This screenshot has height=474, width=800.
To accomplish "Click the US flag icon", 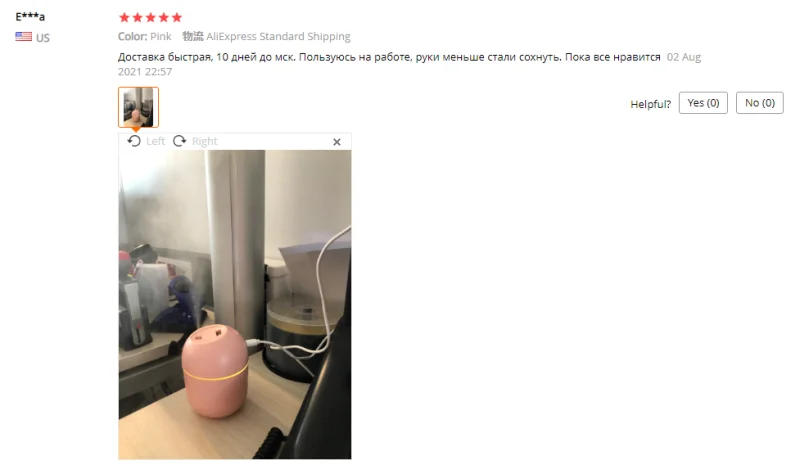I will (x=23, y=37).
